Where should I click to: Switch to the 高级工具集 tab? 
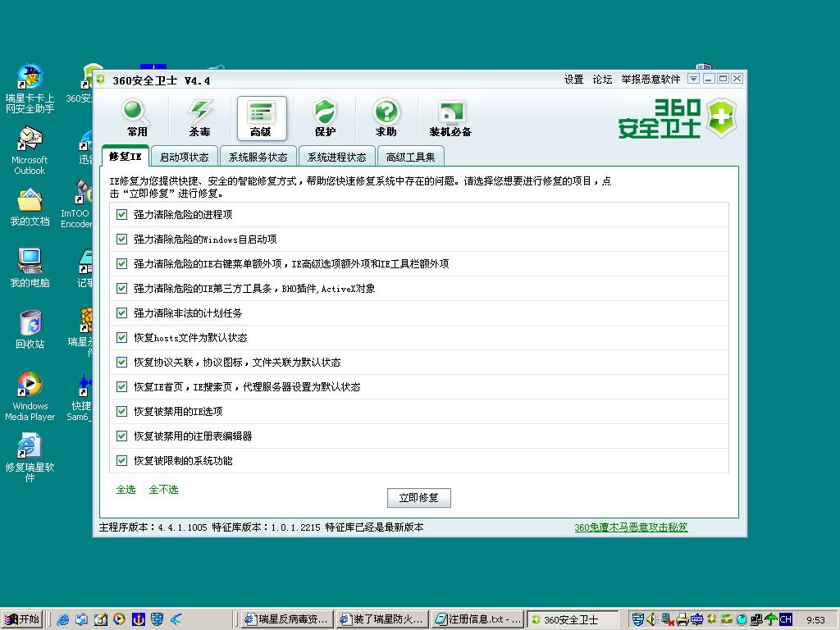coord(411,157)
